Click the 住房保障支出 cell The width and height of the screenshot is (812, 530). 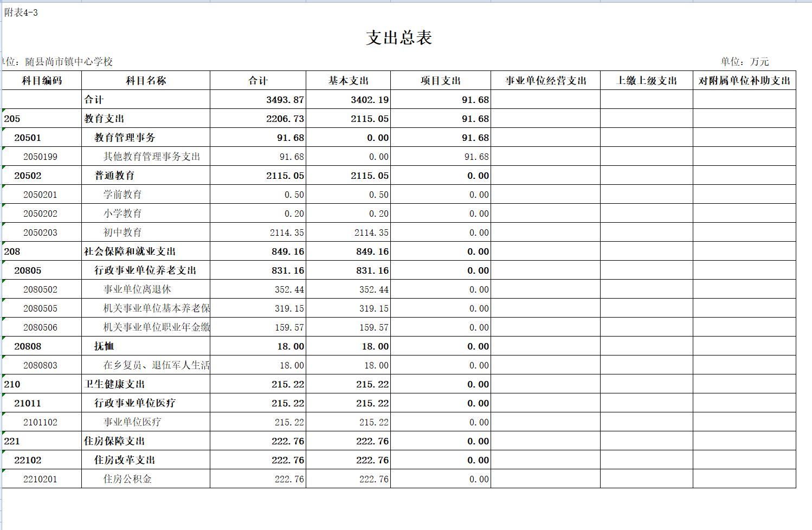point(146,441)
